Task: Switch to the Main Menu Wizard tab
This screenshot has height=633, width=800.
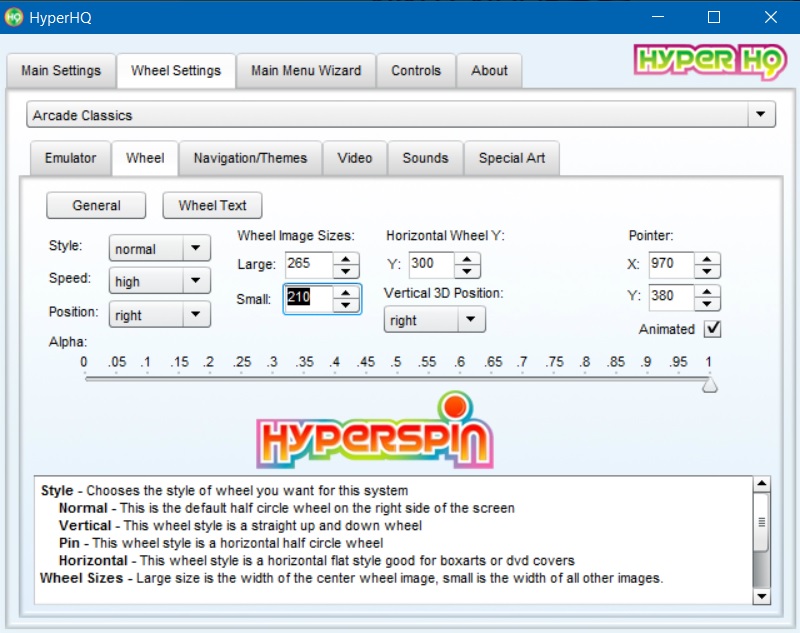Action: [306, 71]
